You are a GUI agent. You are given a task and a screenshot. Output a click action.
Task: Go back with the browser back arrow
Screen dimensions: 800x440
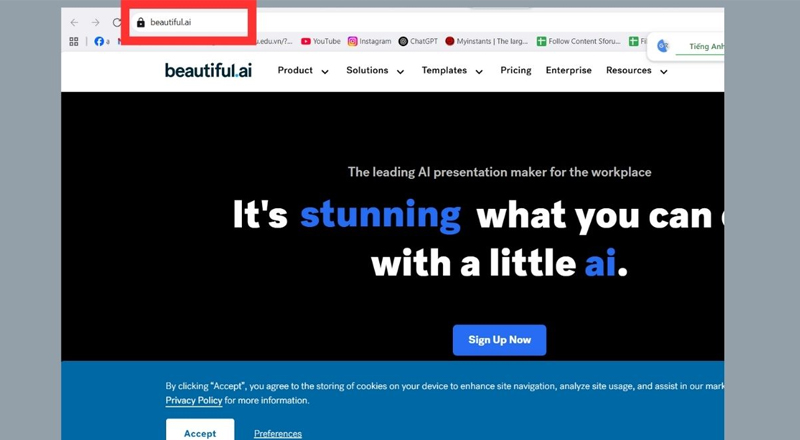[x=74, y=22]
